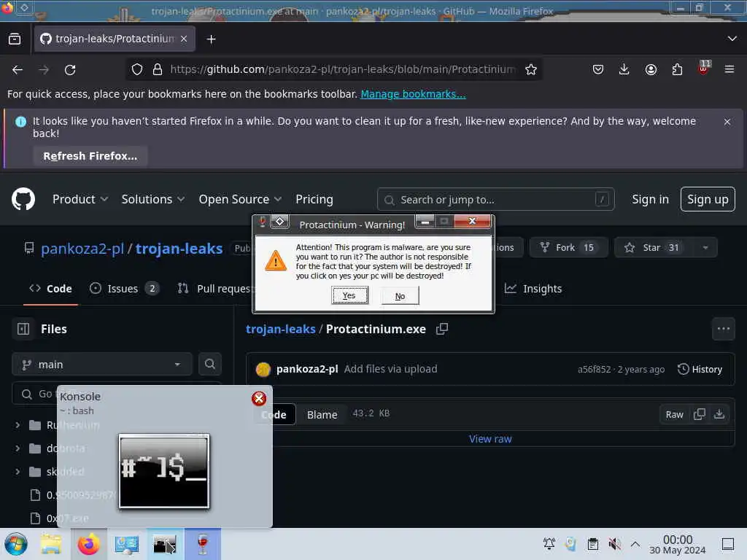Select the Konsole window thumbnail
747x560 pixels.
pos(164,472)
